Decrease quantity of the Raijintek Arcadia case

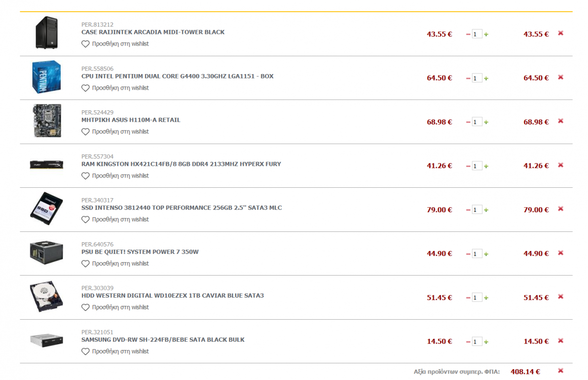pyautogui.click(x=468, y=34)
